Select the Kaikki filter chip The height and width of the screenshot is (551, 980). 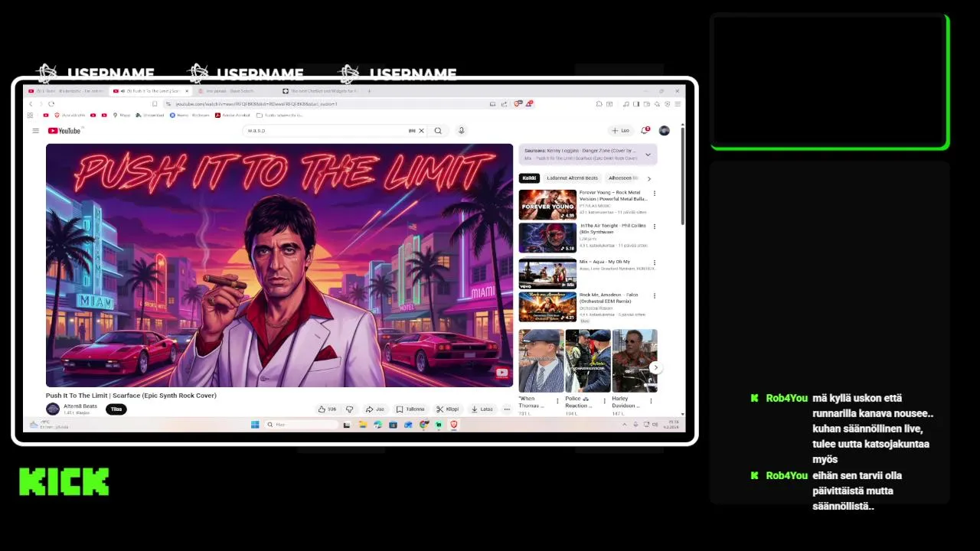[x=529, y=178]
